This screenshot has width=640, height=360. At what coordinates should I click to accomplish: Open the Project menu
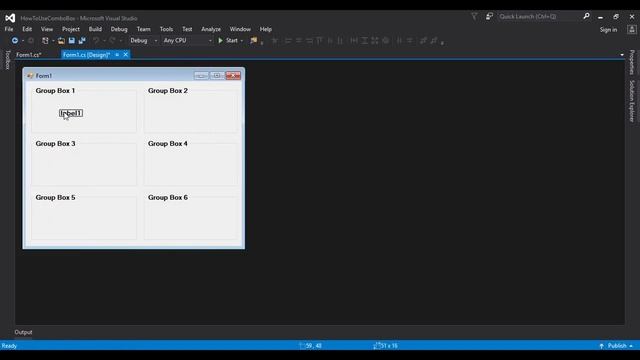pos(71,29)
